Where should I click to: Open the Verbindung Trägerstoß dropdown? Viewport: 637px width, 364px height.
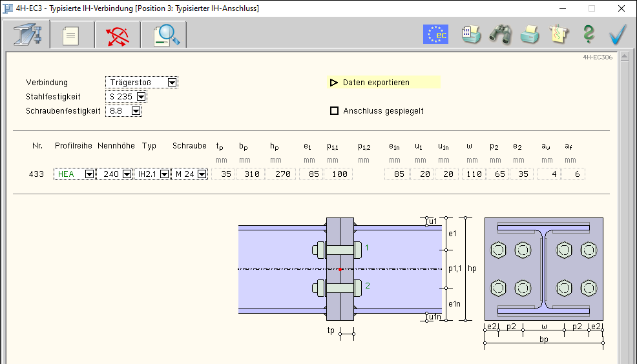172,83
